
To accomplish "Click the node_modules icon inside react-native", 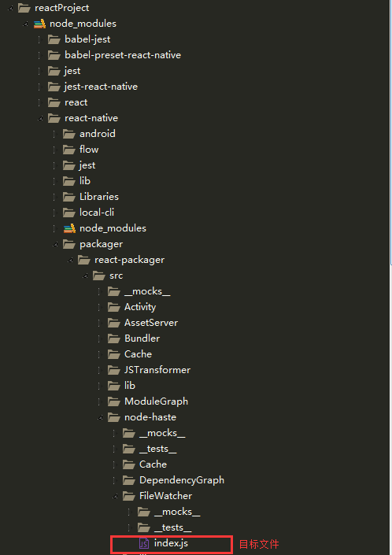I will [x=70, y=228].
